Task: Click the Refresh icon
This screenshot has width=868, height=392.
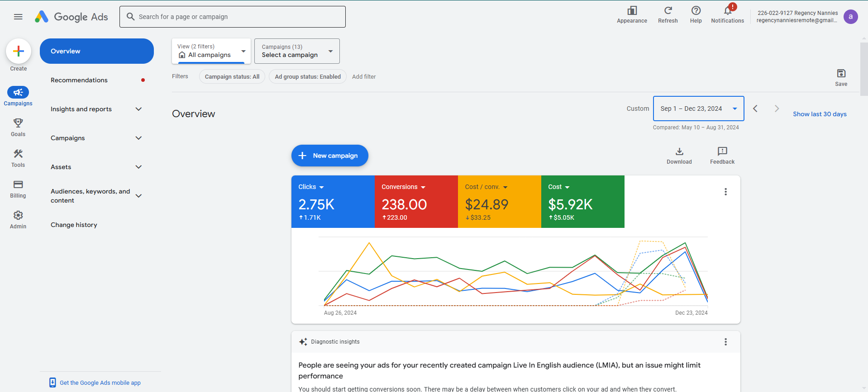Action: (668, 11)
